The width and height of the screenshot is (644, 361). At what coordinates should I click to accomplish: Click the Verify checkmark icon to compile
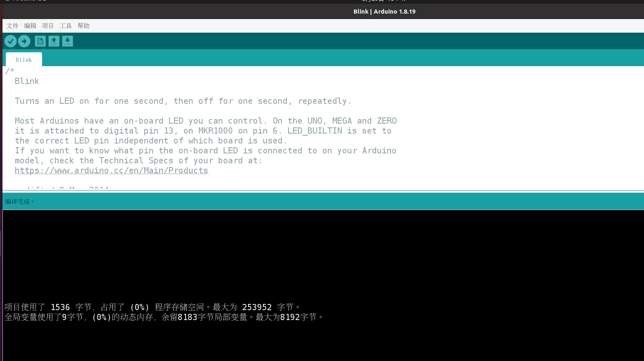(x=10, y=41)
